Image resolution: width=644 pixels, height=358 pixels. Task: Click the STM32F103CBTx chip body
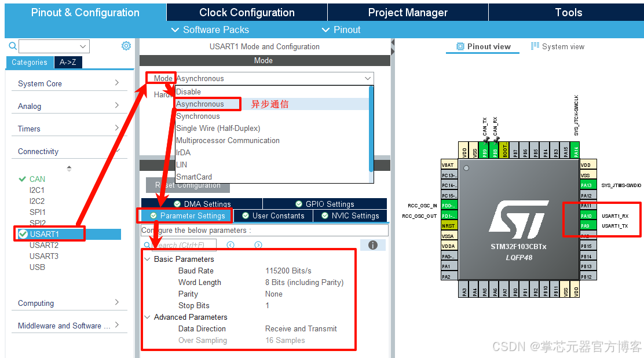tap(519, 220)
